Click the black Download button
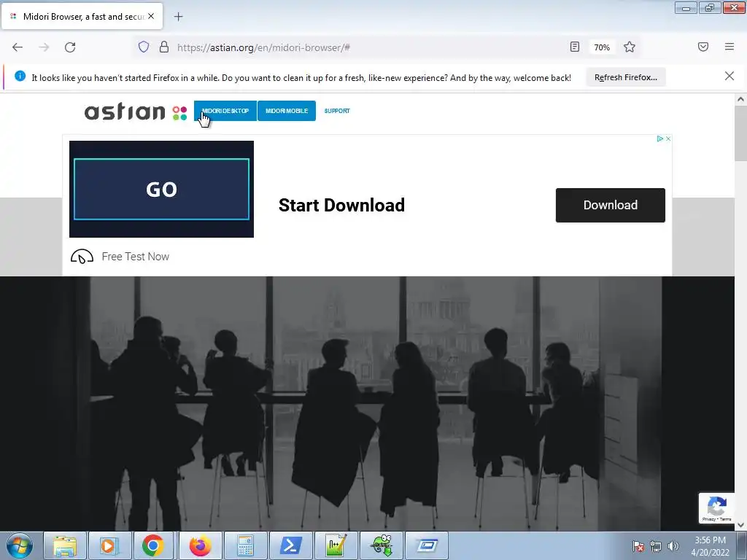This screenshot has height=560, width=747. 611,205
